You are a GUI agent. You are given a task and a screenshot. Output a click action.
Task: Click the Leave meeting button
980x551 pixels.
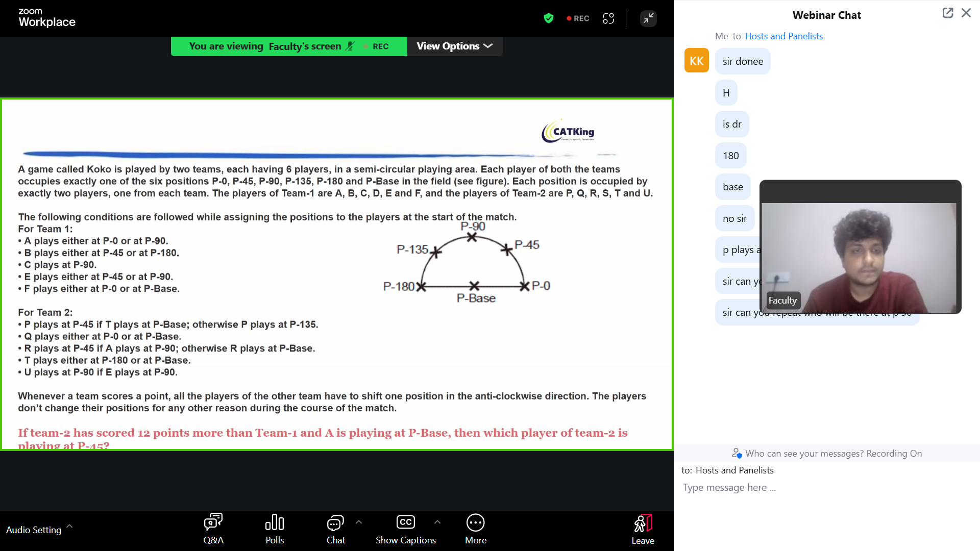tap(643, 529)
